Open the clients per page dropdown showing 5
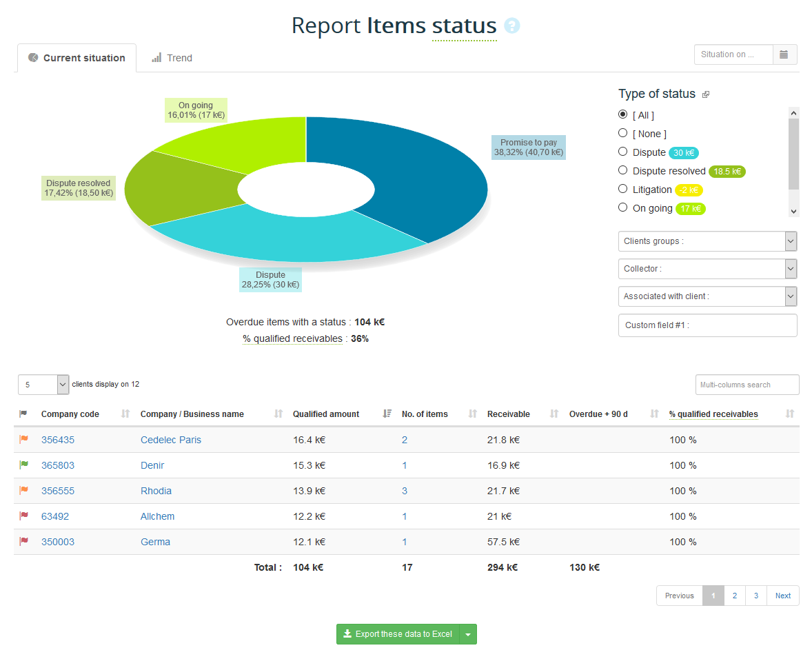812x650 pixels. click(43, 385)
